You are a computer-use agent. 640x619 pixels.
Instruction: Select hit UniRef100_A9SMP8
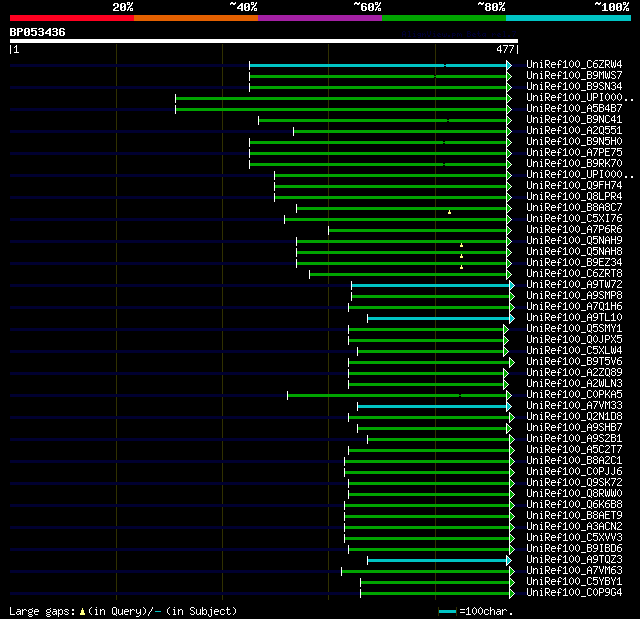click(574, 296)
